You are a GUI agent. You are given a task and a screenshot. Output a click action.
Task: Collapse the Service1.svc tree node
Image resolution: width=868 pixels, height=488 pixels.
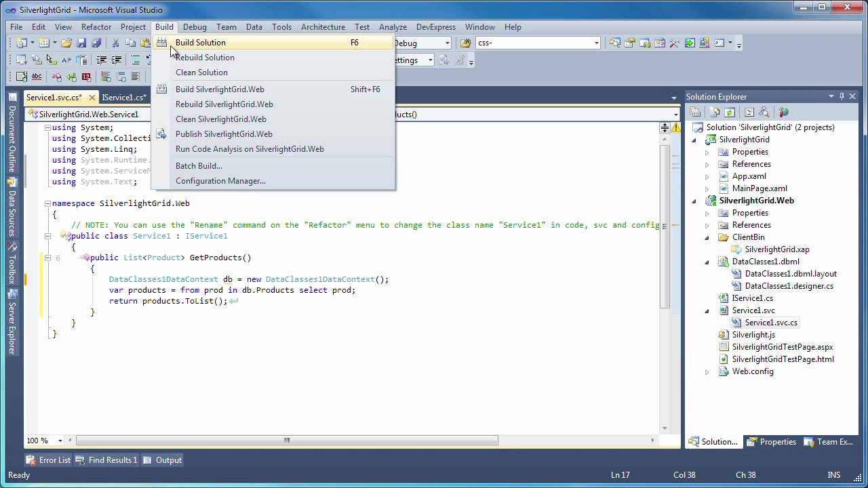click(707, 311)
